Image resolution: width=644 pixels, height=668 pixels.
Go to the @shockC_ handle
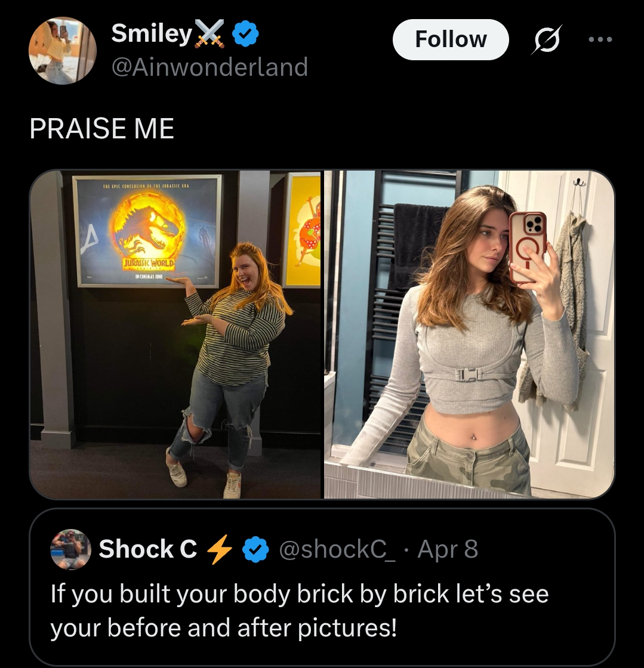click(337, 549)
